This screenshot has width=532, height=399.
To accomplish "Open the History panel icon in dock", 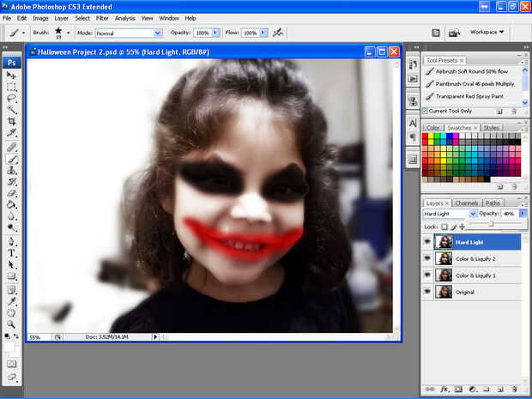I will tap(413, 64).
